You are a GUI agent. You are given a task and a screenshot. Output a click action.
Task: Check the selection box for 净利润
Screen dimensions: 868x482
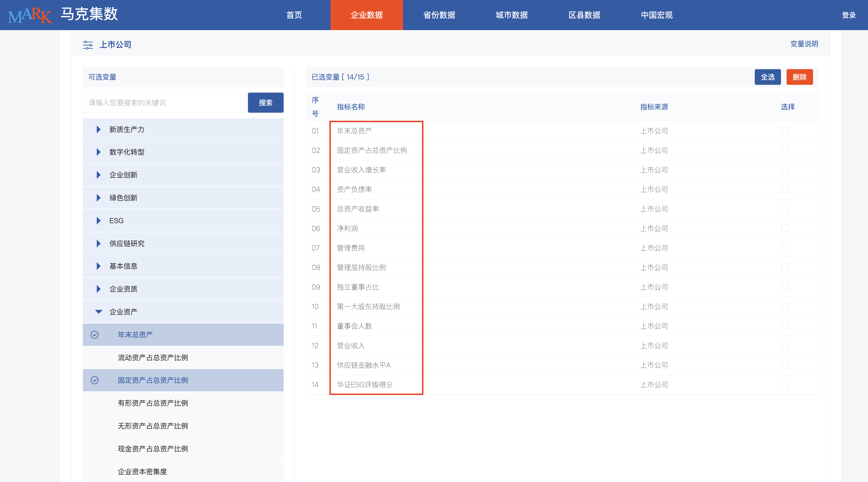click(785, 228)
